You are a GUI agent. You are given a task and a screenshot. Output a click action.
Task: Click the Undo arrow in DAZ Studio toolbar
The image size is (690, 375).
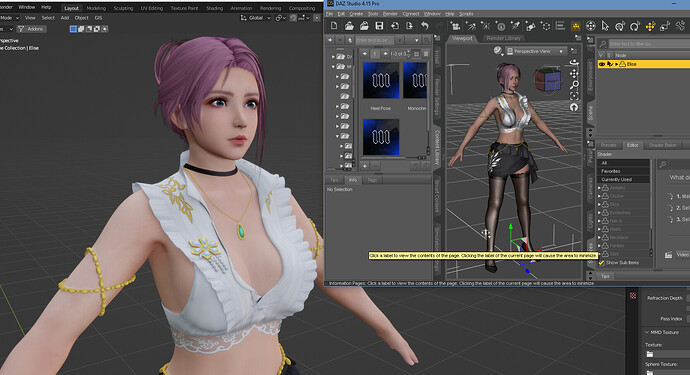coord(425,26)
